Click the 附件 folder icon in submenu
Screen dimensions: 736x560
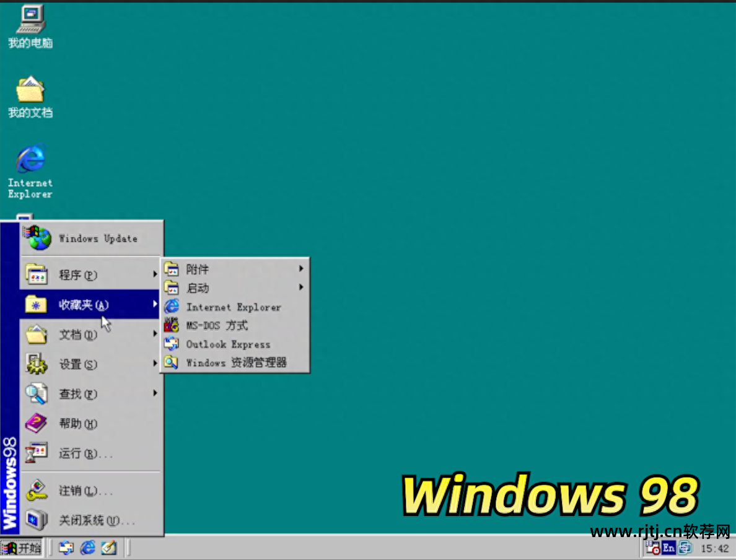tap(172, 269)
